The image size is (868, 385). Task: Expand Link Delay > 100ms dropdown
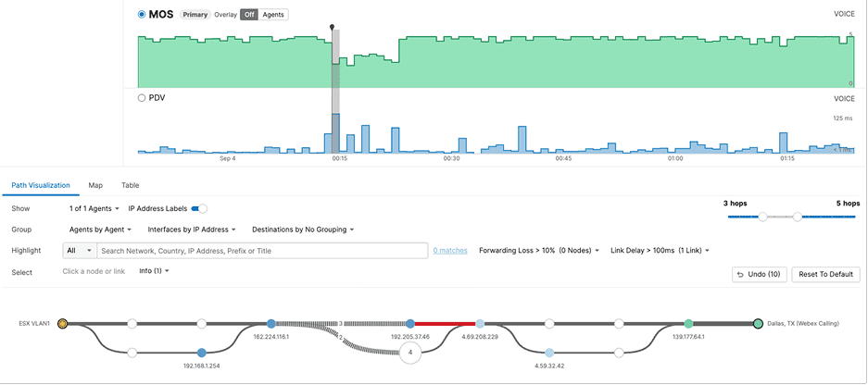point(660,251)
